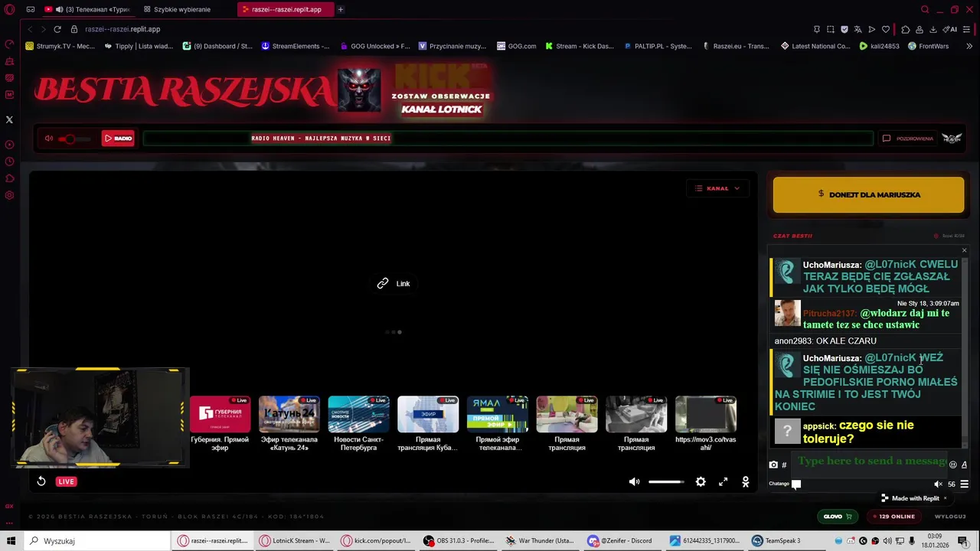Click the Chatango speech bubble icon
The image size is (980, 551).
(796, 484)
